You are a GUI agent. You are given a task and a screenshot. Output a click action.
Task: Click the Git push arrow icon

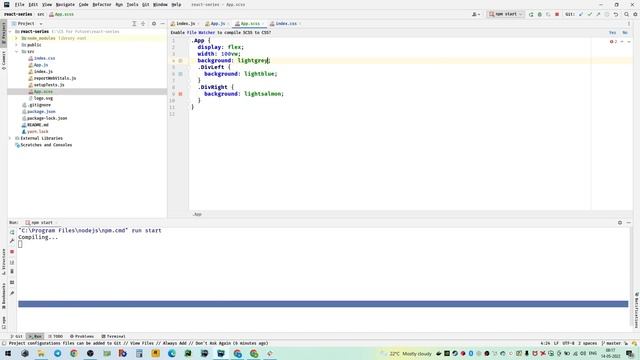pyautogui.click(x=598, y=14)
